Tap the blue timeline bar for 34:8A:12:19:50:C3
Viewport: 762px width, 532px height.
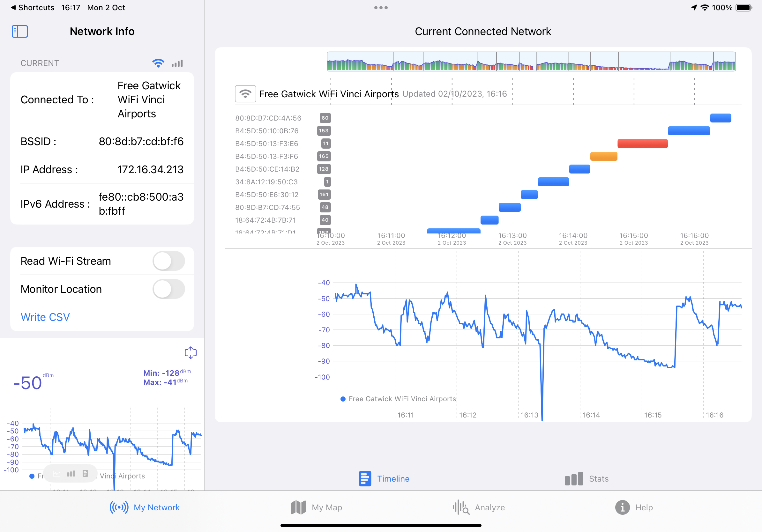tap(553, 182)
